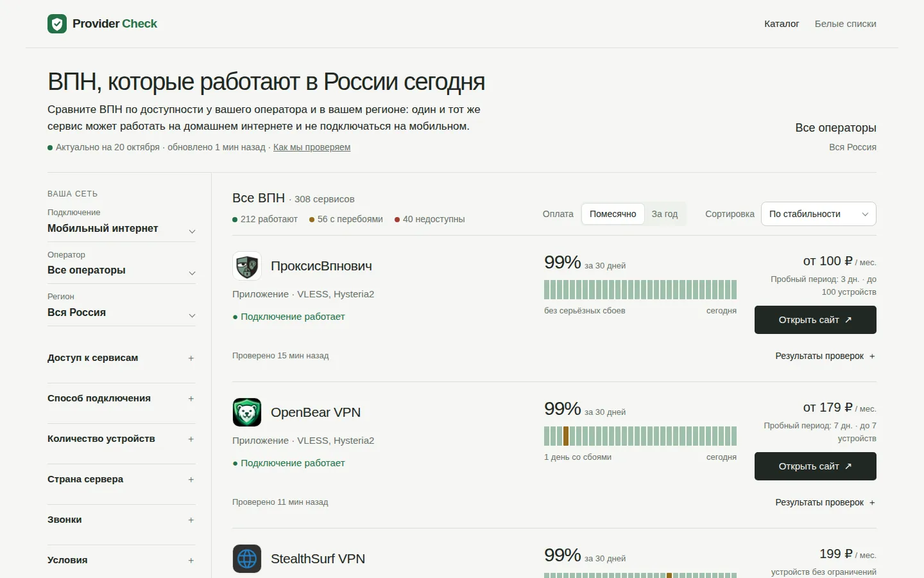Click Проверено 11 мин назад text
This screenshot has height=578, width=924.
point(280,502)
